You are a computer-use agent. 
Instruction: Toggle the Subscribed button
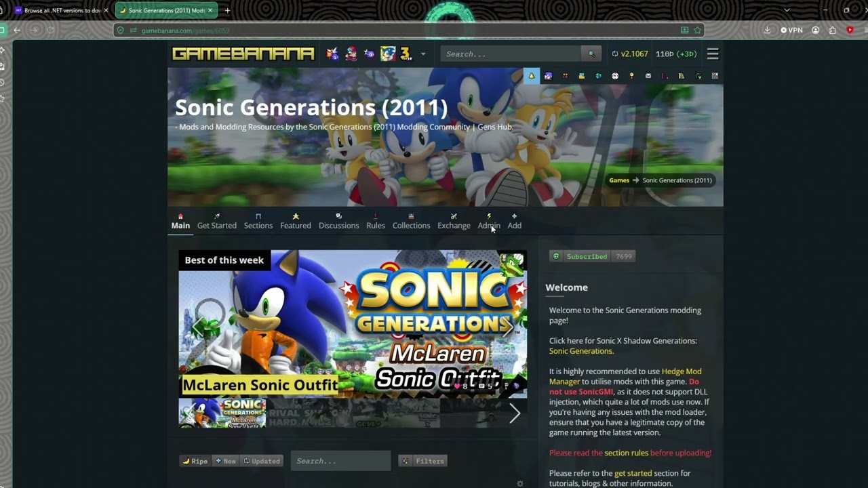point(580,256)
